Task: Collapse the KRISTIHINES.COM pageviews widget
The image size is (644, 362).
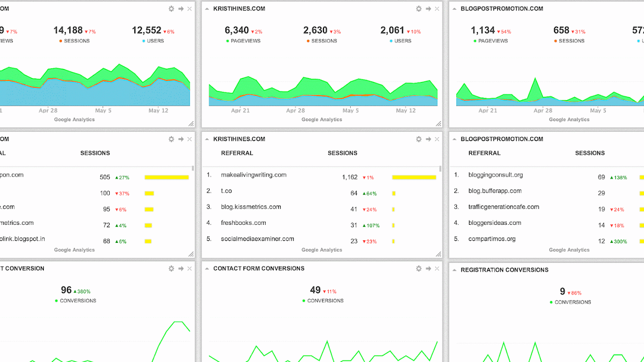Action: [207, 9]
